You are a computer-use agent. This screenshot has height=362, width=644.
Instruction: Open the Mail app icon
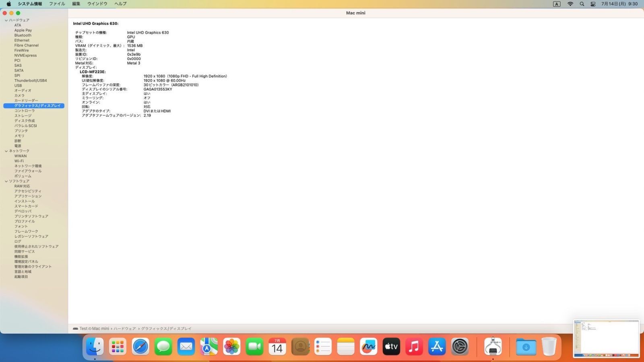pyautogui.click(x=186, y=346)
